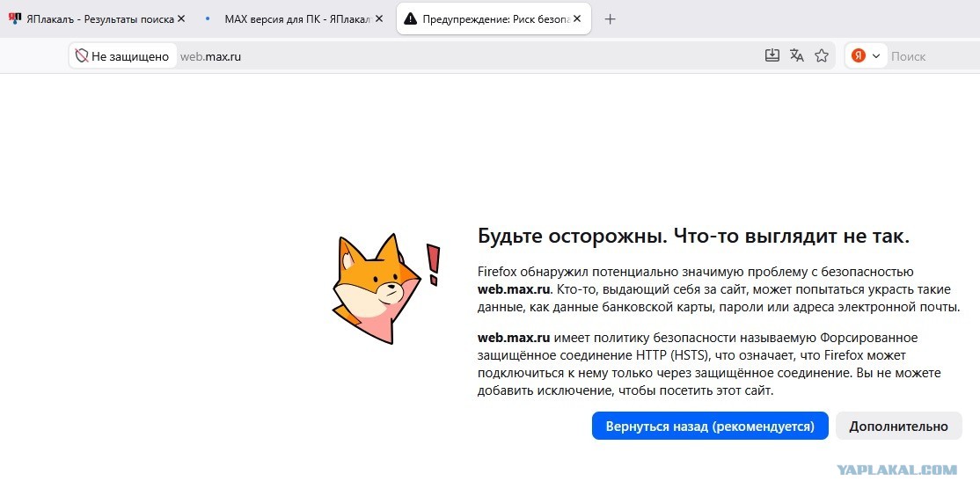Click the warning triangle icon on active tab
The width and height of the screenshot is (980, 496).
click(x=410, y=18)
